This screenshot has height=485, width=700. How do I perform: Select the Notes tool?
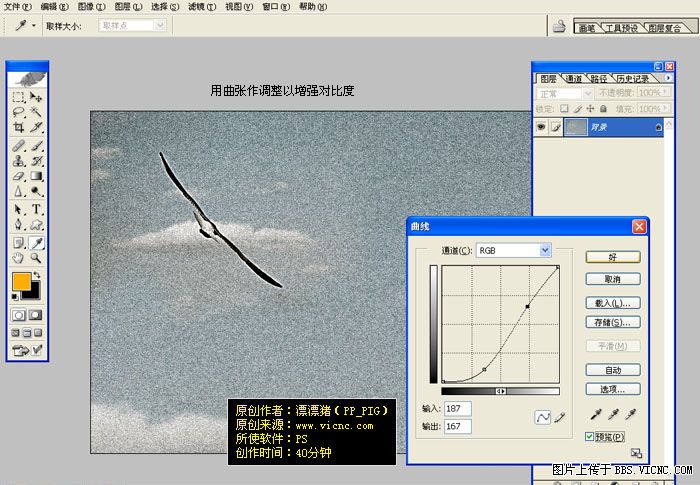click(x=18, y=243)
